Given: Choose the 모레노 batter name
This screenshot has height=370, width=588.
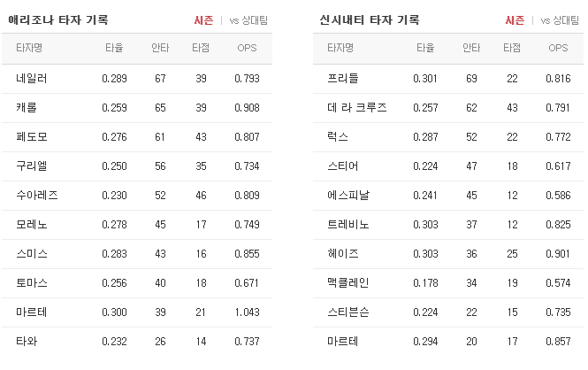Looking at the screenshot, I should pyautogui.click(x=32, y=225).
